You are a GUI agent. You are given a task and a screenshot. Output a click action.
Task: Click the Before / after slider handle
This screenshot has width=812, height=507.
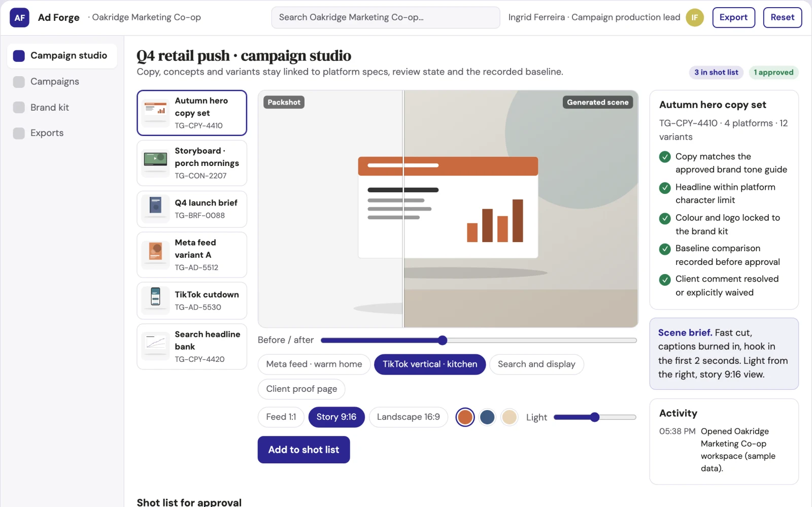[x=443, y=340]
